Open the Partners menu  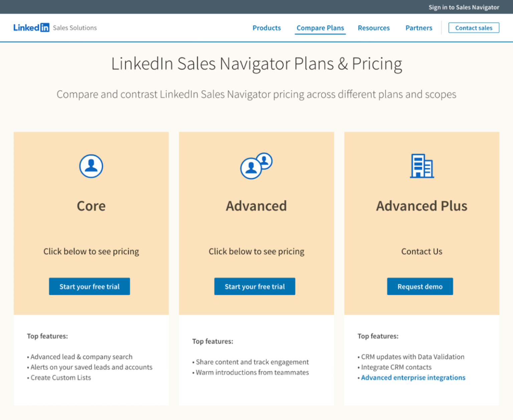pos(418,28)
